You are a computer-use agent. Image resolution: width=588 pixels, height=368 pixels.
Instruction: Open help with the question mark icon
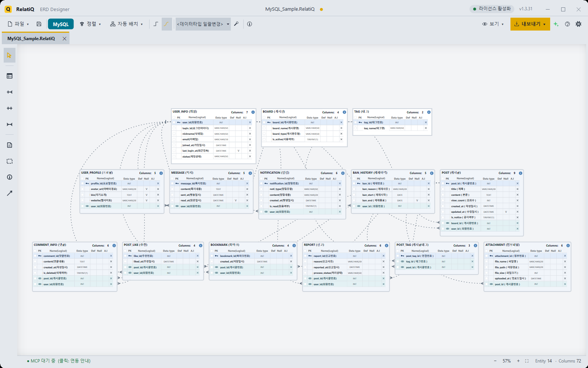(x=567, y=24)
